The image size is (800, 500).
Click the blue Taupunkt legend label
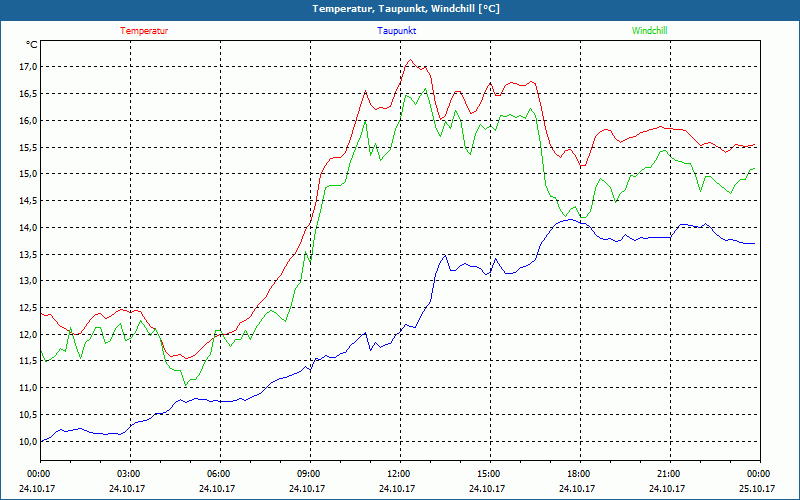396,31
